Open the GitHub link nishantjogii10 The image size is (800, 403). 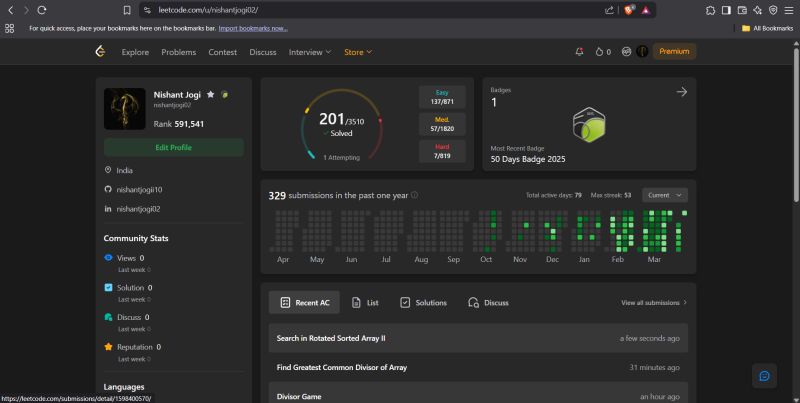pos(139,190)
